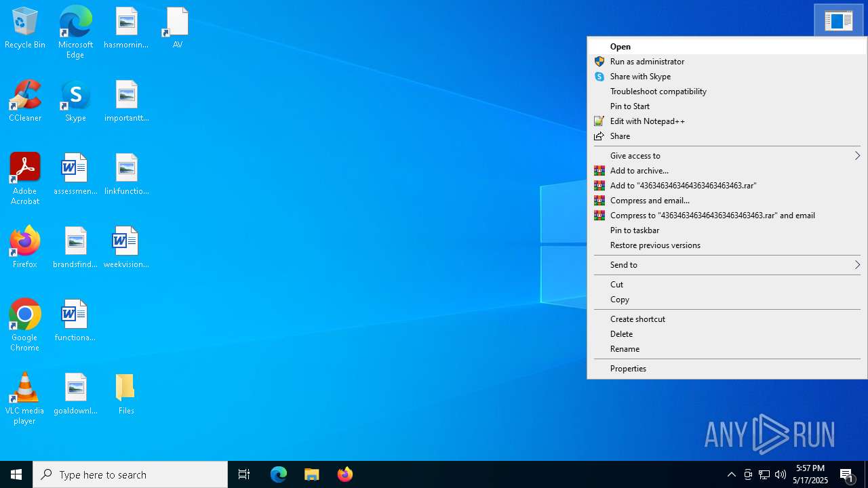This screenshot has height=488, width=868.
Task: Launch Microsoft Edge from the desktop shortcut
Action: (75, 33)
